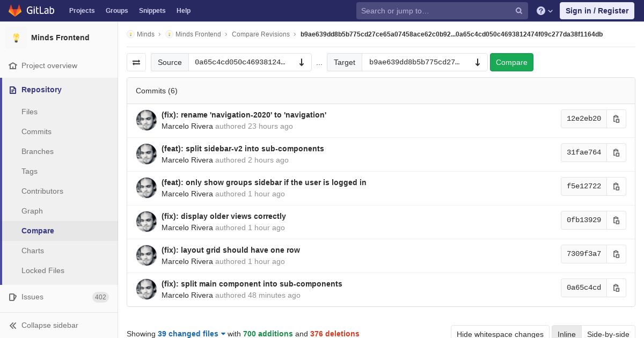Click author avatar on display older views commit
644x338 pixels.
point(147,222)
